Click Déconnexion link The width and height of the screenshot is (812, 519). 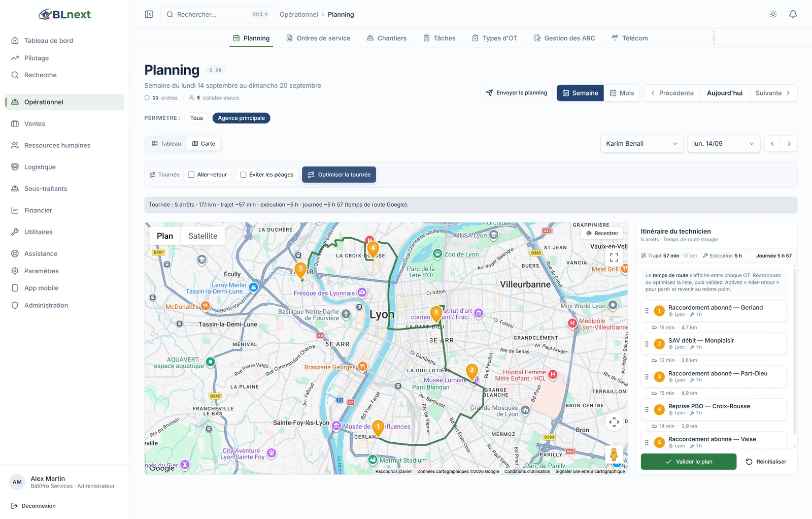coord(33,506)
